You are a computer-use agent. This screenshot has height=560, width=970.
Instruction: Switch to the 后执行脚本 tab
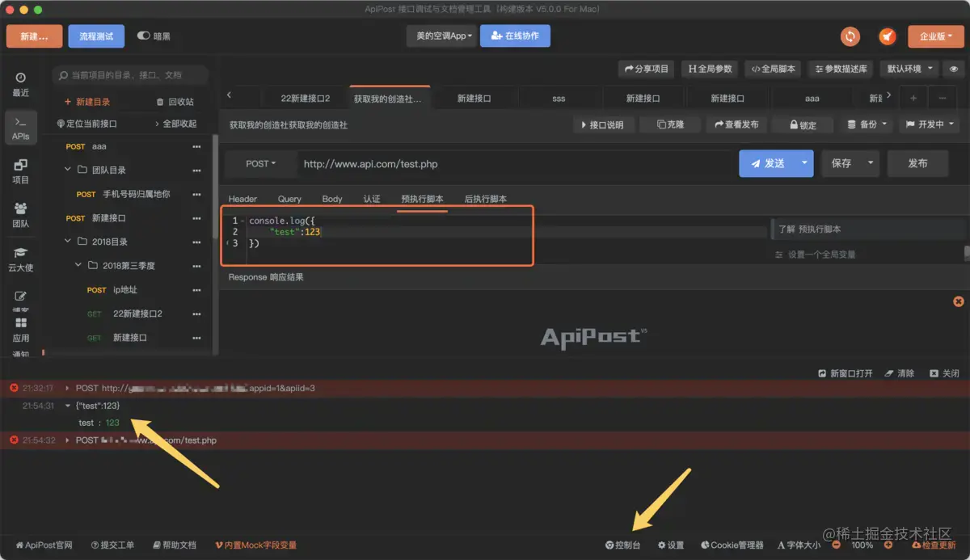tap(486, 199)
